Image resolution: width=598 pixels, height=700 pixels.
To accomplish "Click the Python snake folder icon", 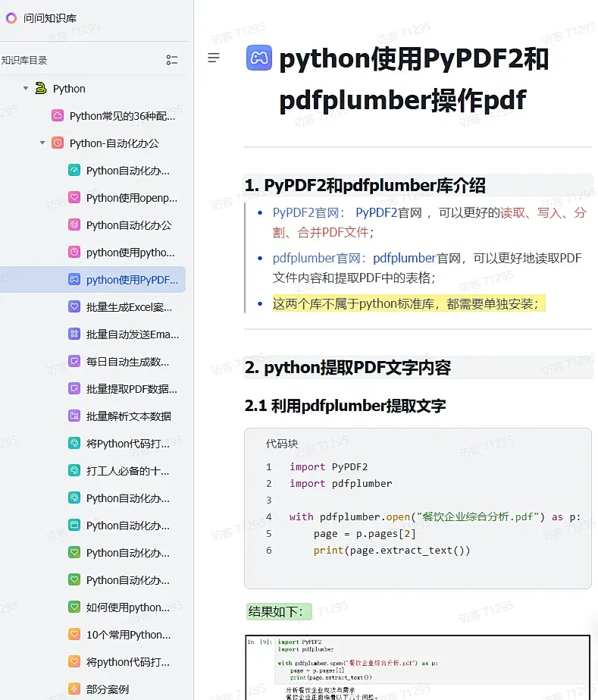I will click(x=41, y=88).
